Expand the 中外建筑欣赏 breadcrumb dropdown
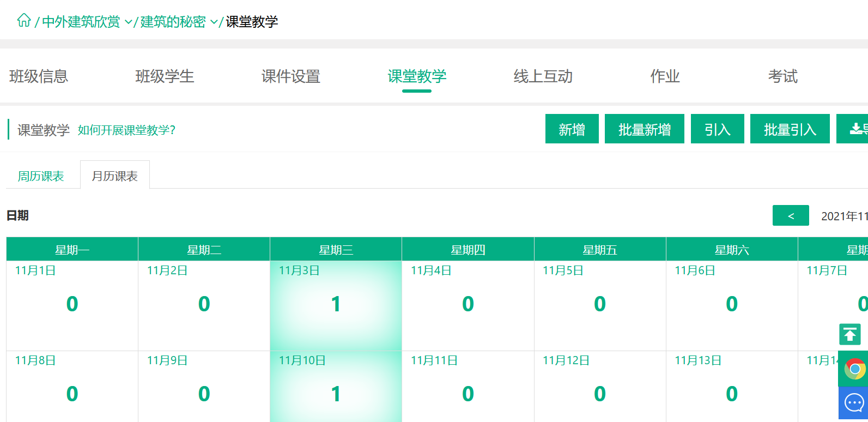This screenshot has width=868, height=422. (129, 22)
